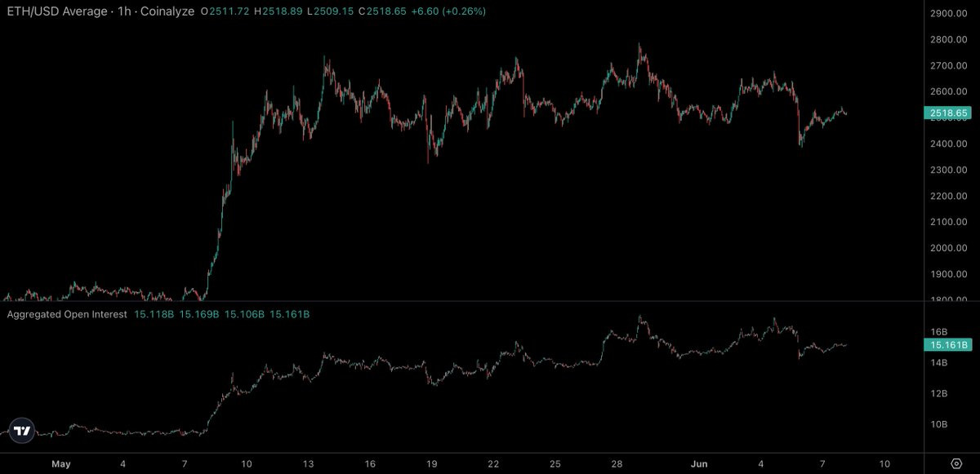Click the +6.60 (+0.26%) change value
Screen dimensions: 980x474
tap(447, 11)
